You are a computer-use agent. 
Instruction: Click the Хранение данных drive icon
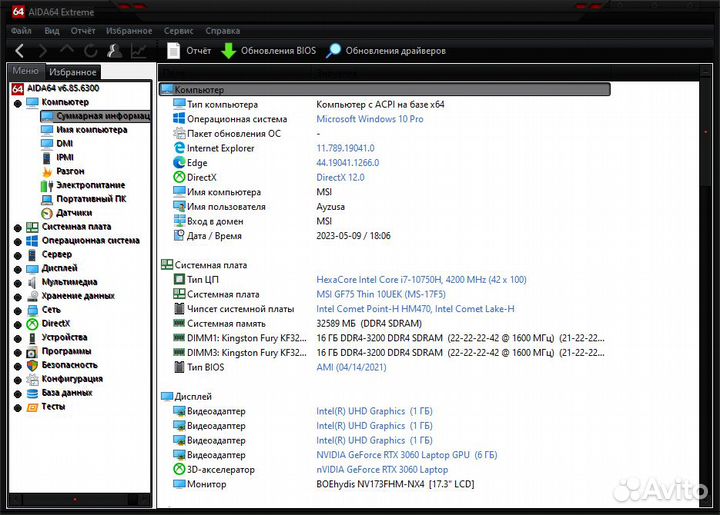[x=32, y=296]
